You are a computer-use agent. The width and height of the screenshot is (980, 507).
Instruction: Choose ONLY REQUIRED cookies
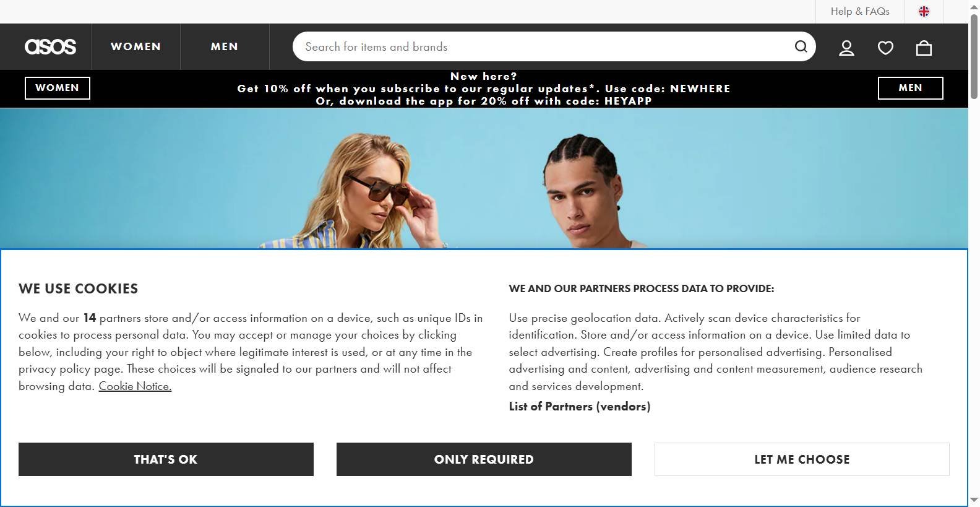point(484,459)
